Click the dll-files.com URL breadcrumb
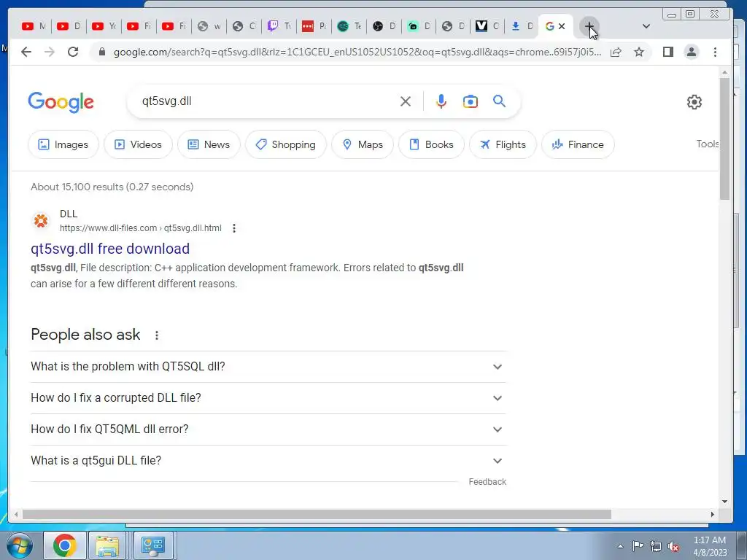 [x=141, y=228]
